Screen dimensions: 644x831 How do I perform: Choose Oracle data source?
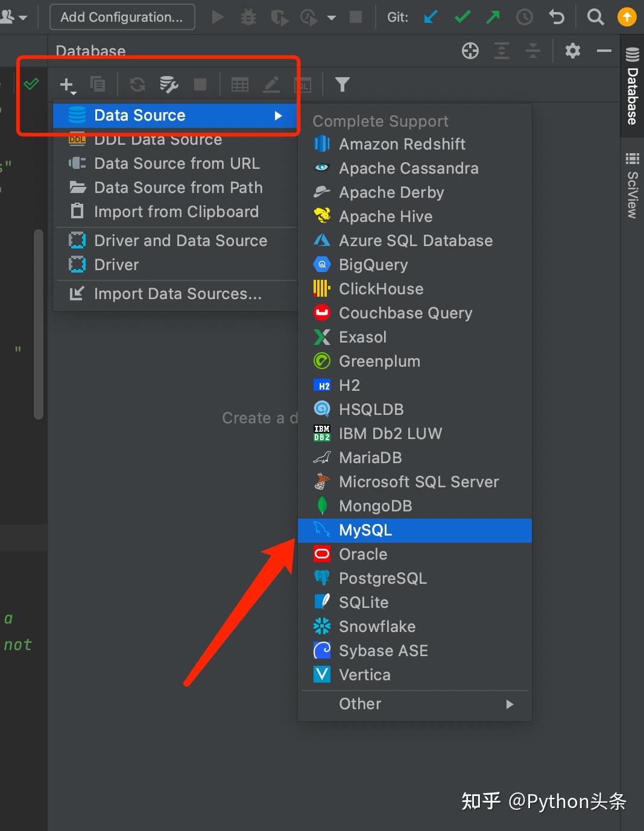415,554
